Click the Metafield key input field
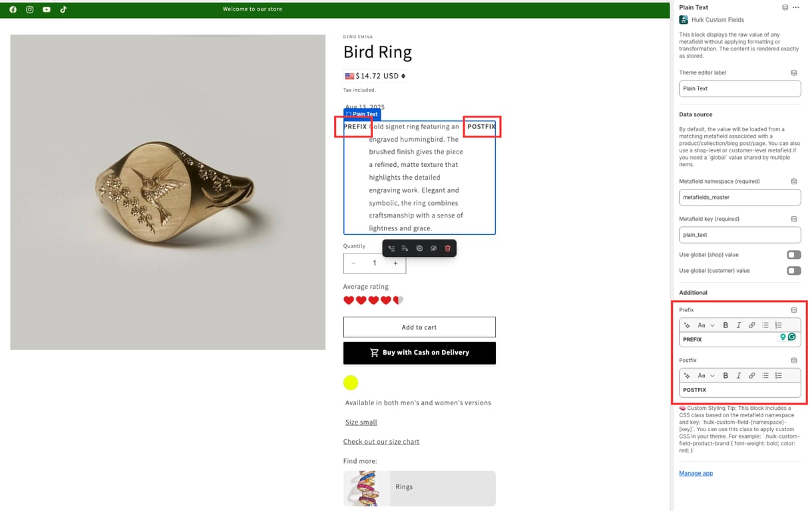The width and height of the screenshot is (812, 511). point(739,235)
